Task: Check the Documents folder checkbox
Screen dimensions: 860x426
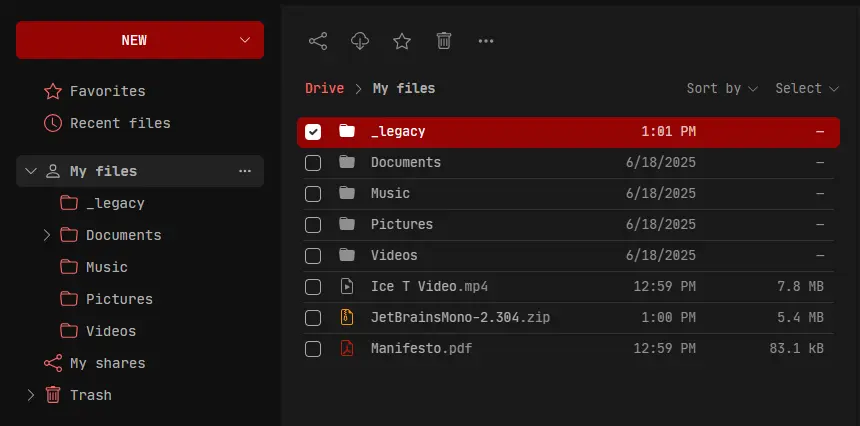Action: tap(313, 163)
